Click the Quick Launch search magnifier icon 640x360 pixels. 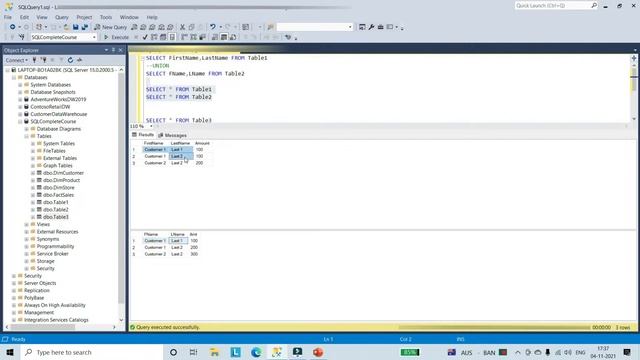[594, 5]
